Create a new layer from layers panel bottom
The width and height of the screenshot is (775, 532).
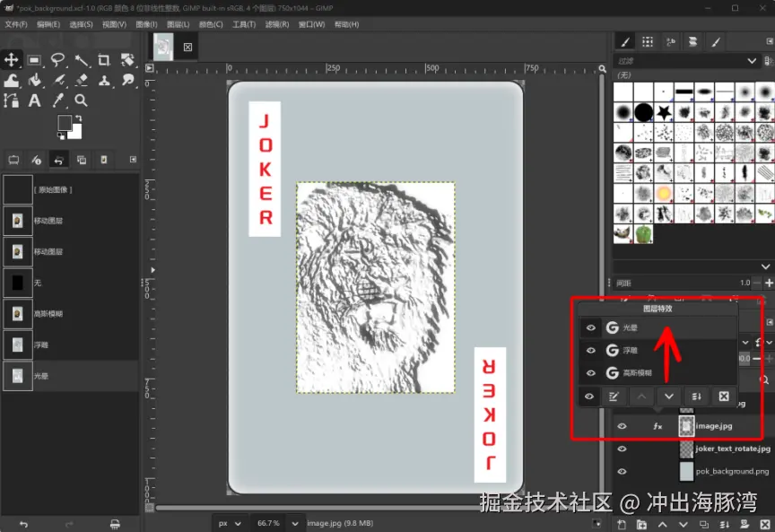click(x=622, y=525)
